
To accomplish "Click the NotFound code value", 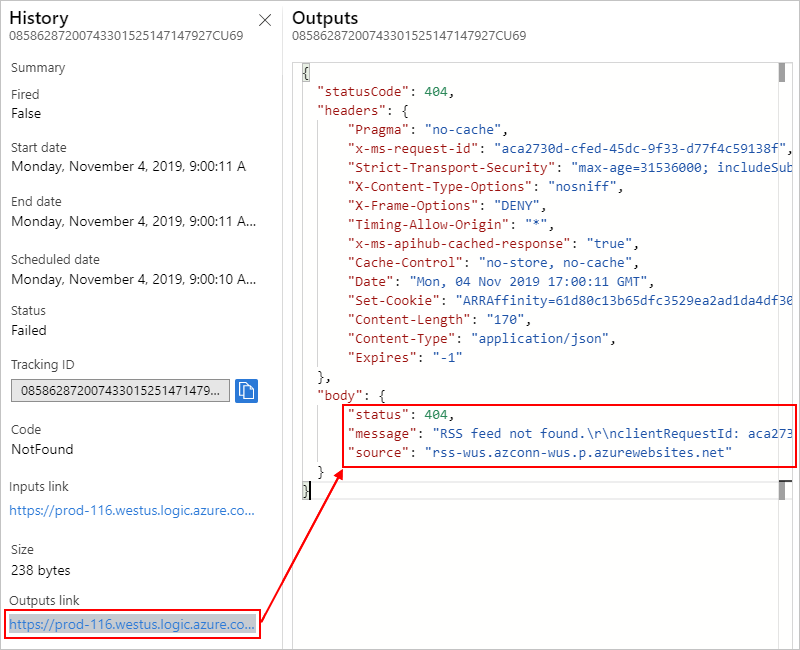I will click(x=42, y=449).
